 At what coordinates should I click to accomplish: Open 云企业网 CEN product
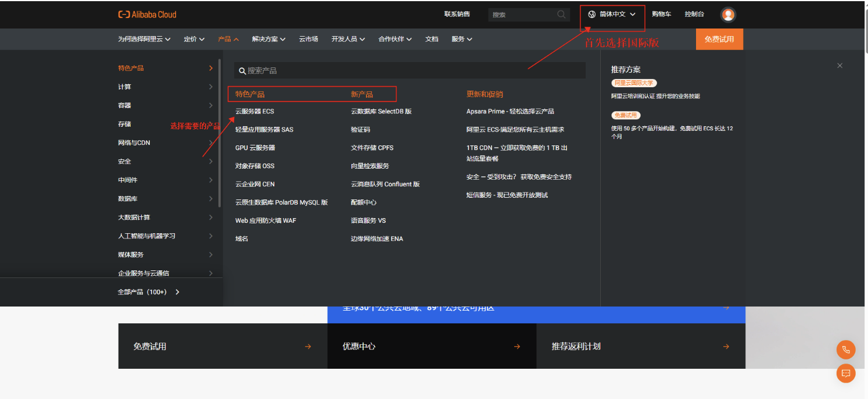coord(255,184)
